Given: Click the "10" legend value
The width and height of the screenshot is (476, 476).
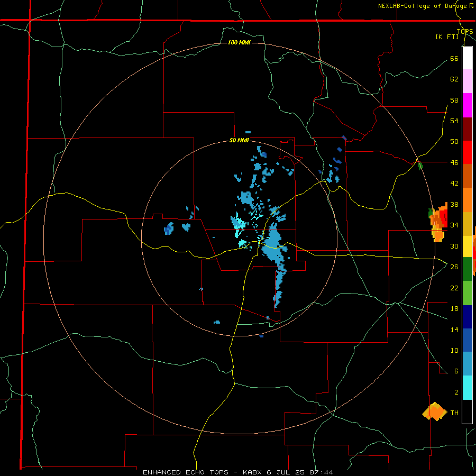Looking at the screenshot, I should (454, 351).
